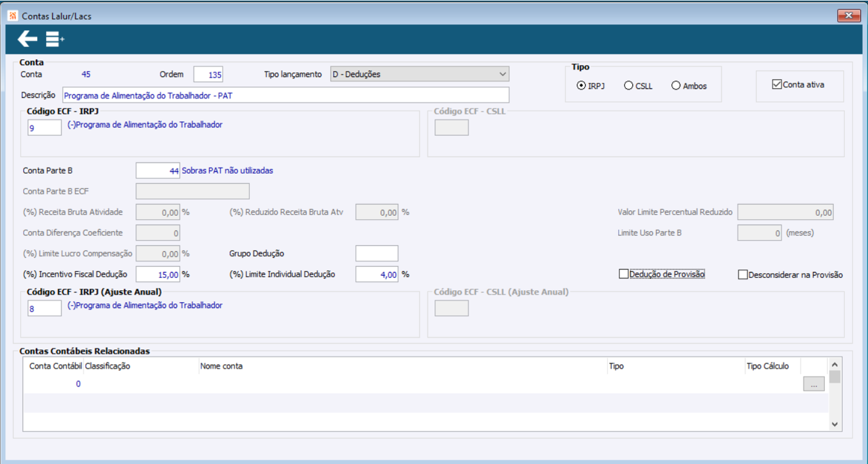Screen dimensions: 868x464
Task: Click the Ajuste Anual IRPJ code field with 8
Action: click(44, 308)
